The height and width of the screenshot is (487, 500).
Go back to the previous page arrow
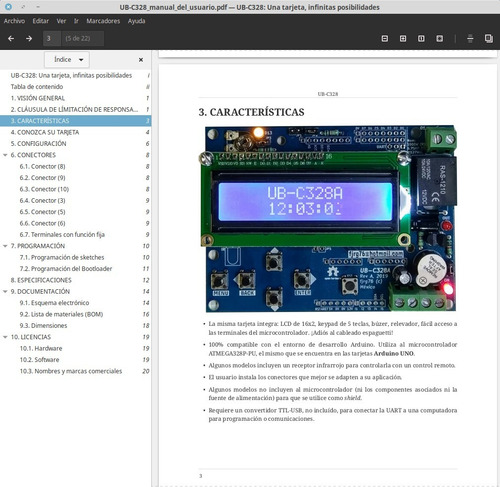11,38
